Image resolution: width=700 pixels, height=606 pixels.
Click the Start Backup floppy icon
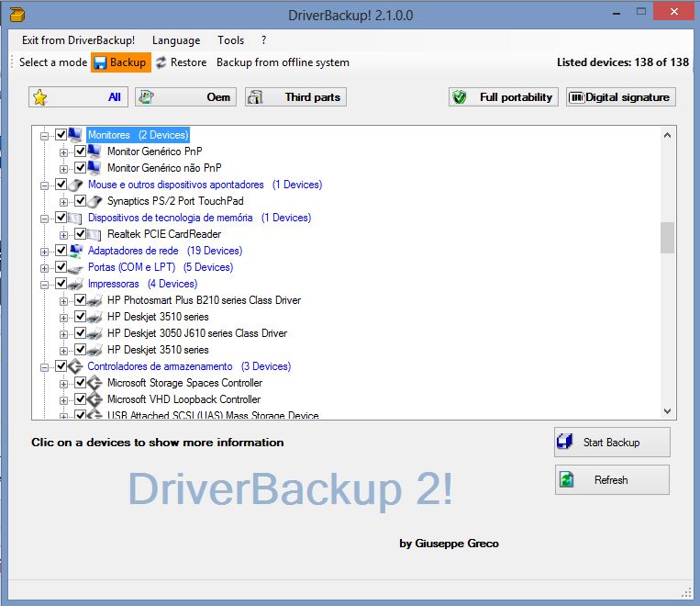click(565, 442)
